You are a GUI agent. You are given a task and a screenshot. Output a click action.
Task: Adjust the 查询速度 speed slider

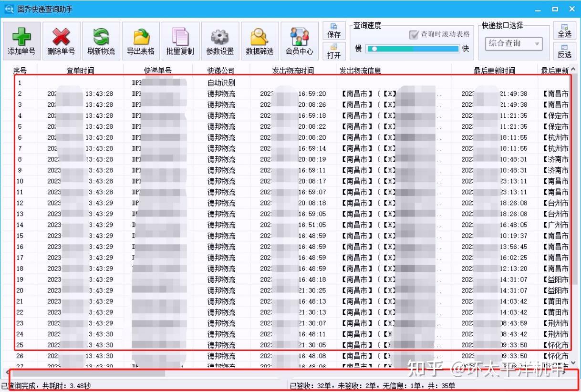point(413,48)
